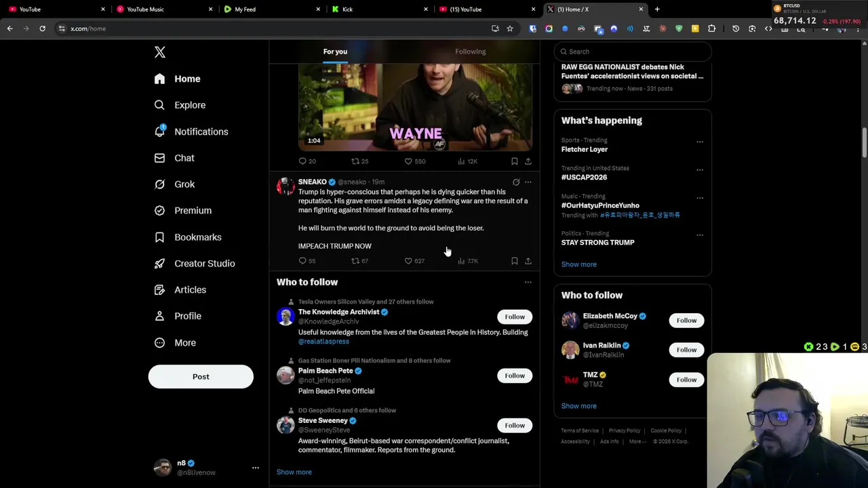This screenshot has height=488, width=868.
Task: Share the video post
Action: click(x=528, y=161)
